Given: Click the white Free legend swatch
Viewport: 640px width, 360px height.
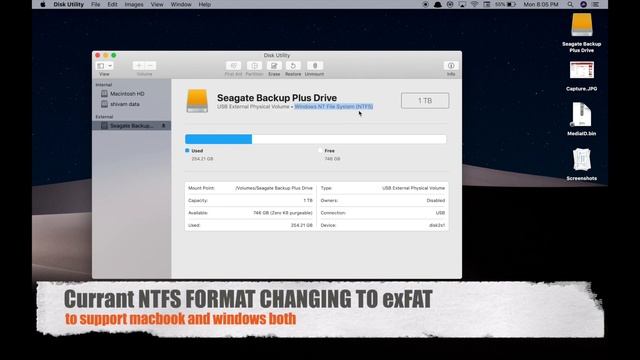Looking at the screenshot, I should pyautogui.click(x=320, y=150).
